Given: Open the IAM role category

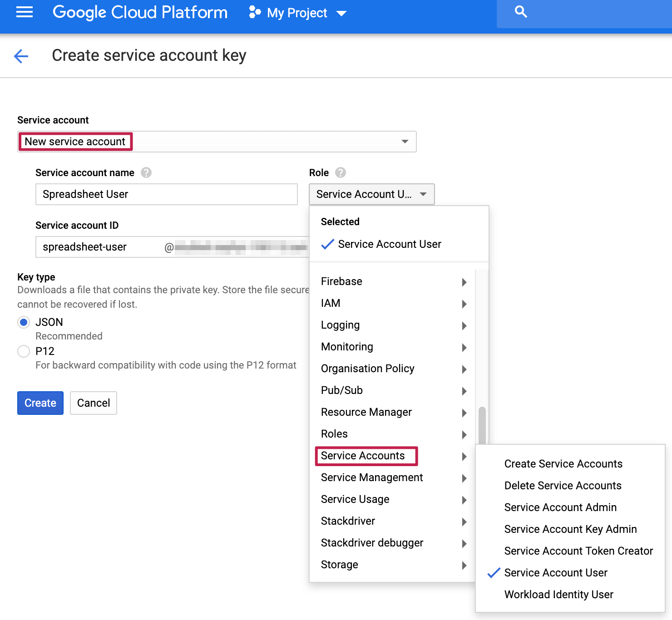Looking at the screenshot, I should pos(331,303).
